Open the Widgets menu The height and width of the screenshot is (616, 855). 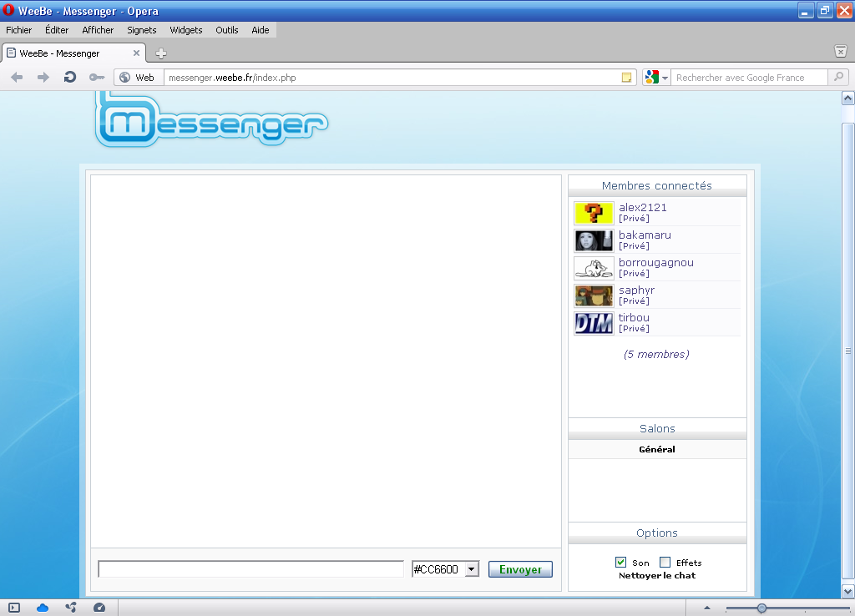pyautogui.click(x=186, y=30)
